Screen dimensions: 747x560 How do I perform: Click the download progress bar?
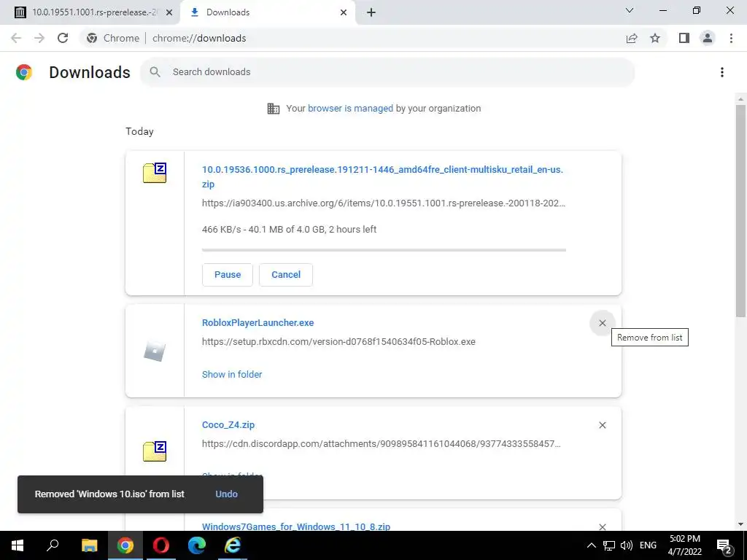coord(384,250)
